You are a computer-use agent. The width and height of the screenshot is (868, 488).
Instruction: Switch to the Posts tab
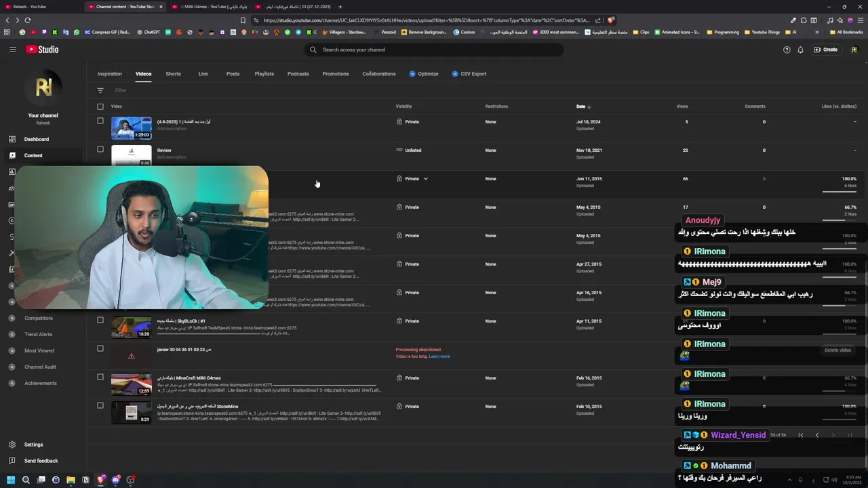tap(233, 74)
